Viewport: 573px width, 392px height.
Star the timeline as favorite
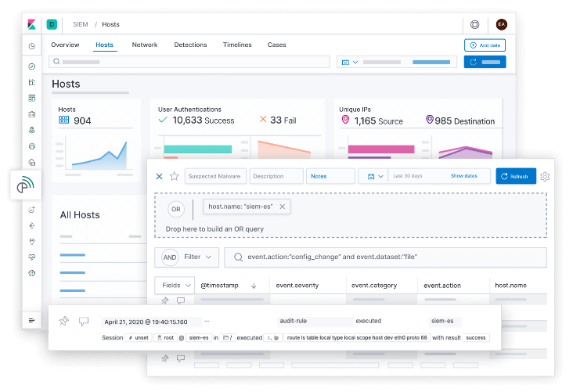coord(175,177)
